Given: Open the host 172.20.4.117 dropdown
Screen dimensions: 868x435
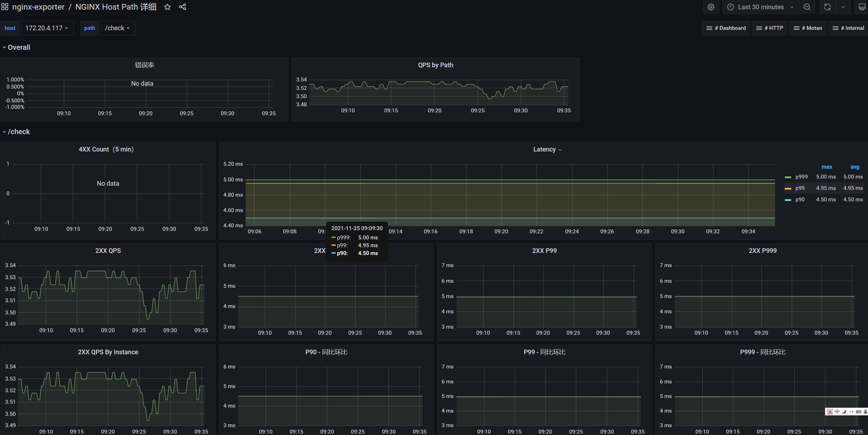Looking at the screenshot, I should [47, 28].
